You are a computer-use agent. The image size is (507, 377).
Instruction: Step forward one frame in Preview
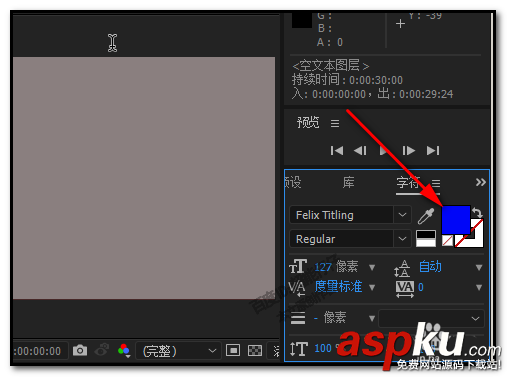pos(408,151)
